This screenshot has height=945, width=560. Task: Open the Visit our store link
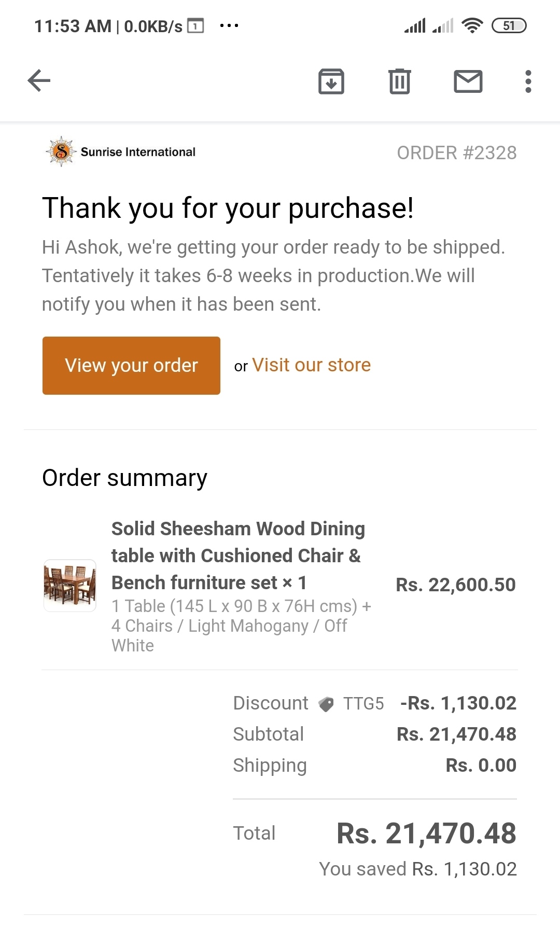point(311,365)
